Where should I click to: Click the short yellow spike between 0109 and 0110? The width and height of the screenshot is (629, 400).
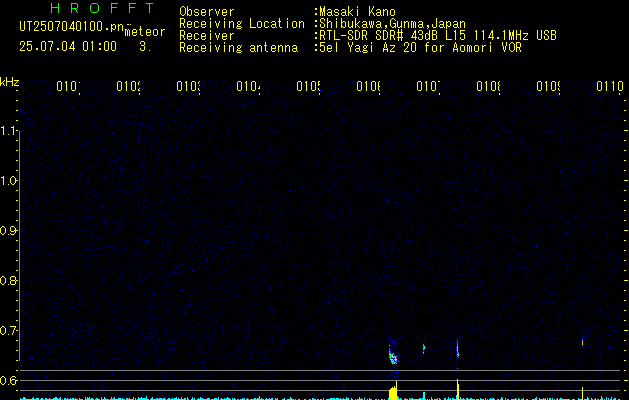[582, 393]
